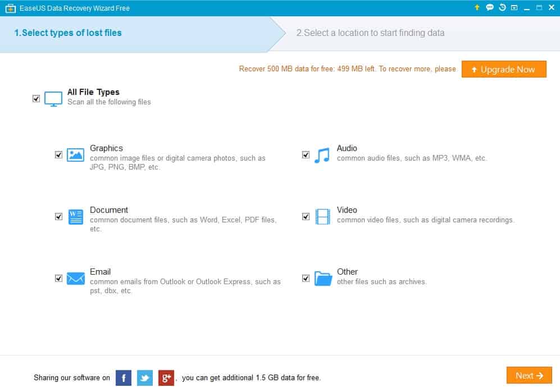This screenshot has width=560, height=392.
Task: Click the upgrade arrow icon in title bar
Action: point(477,7)
